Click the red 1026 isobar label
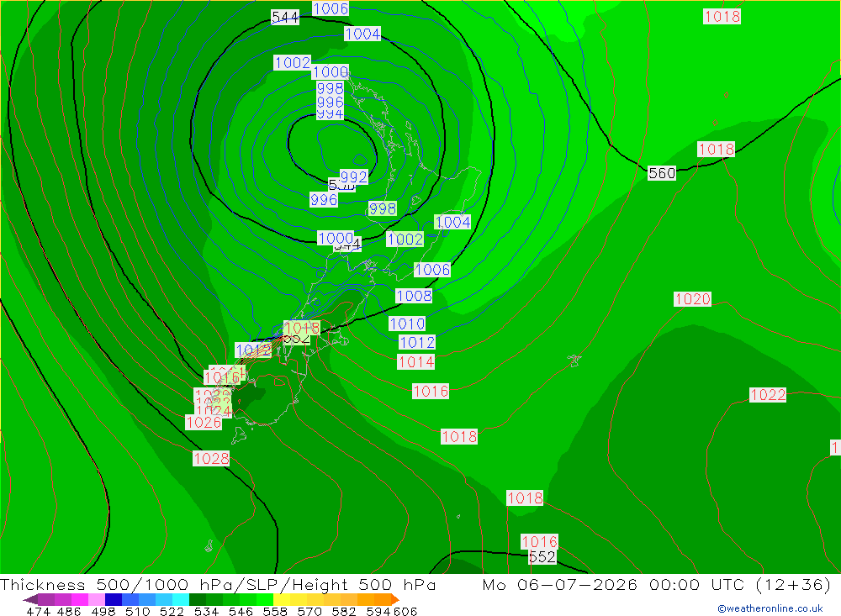The image size is (841, 616). 204,423
